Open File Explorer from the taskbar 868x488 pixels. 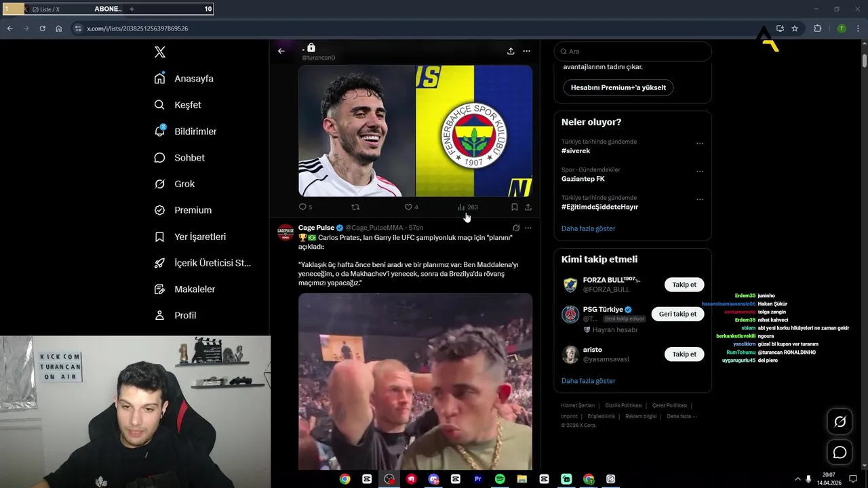[521, 479]
